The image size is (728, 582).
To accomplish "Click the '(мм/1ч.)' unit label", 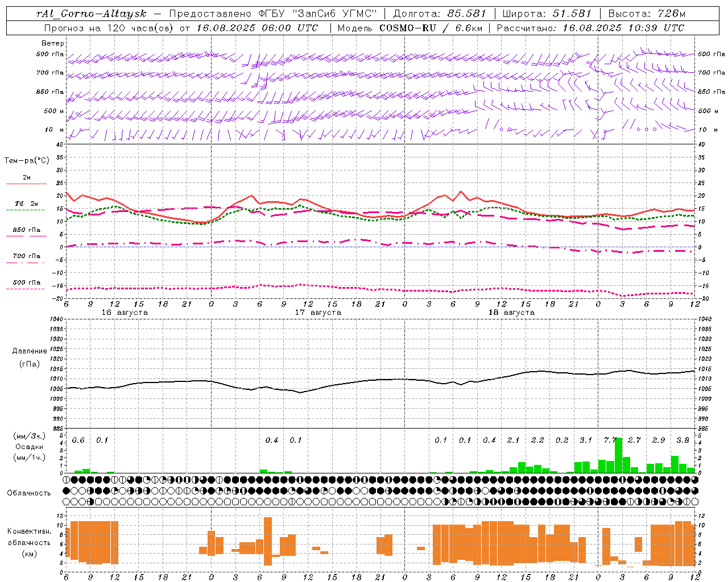I will 30,457.
